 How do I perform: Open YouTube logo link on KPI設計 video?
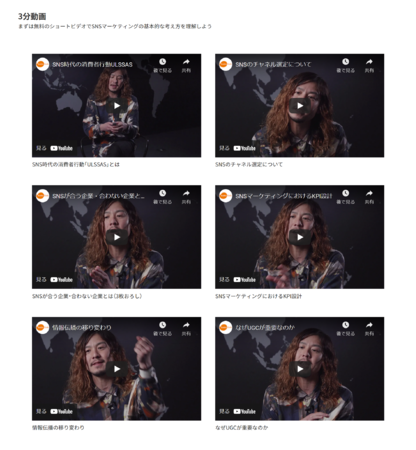[x=244, y=280]
